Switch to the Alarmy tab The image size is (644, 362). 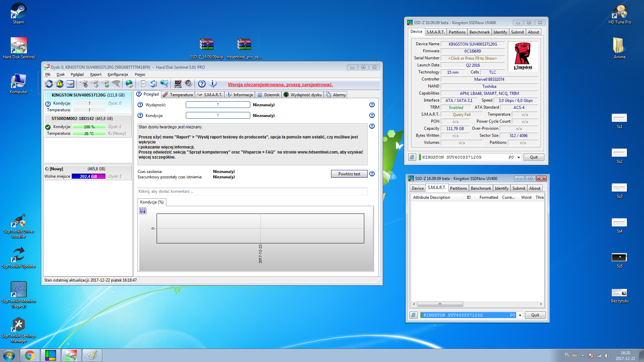[336, 95]
